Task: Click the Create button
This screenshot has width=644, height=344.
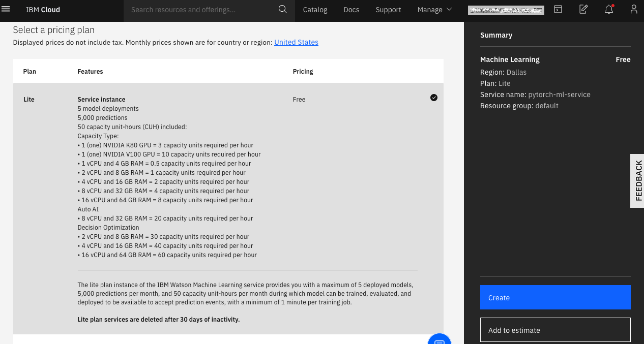Action: (x=555, y=297)
